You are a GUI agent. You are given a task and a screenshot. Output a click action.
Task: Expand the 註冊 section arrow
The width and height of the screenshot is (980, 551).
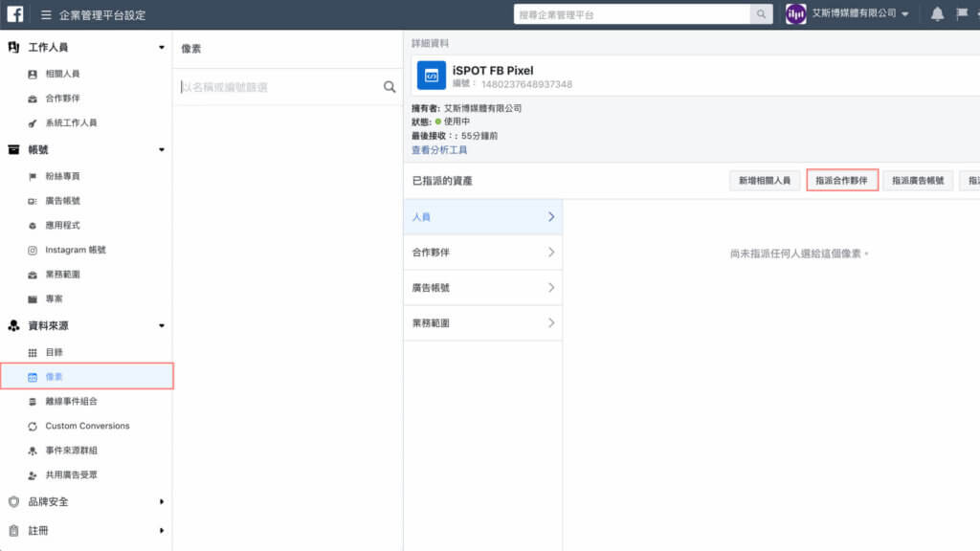pos(162,530)
